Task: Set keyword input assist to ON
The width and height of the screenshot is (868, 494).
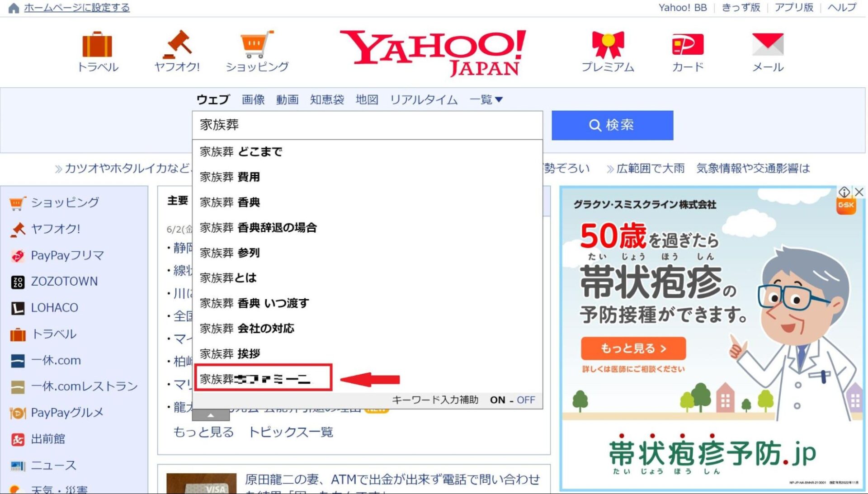Action: (x=497, y=400)
